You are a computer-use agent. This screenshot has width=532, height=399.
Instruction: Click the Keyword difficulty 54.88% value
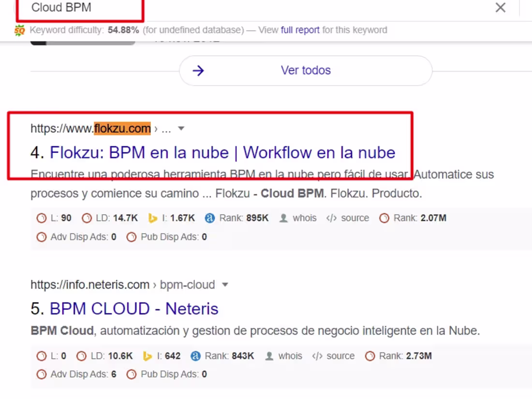pos(123,30)
